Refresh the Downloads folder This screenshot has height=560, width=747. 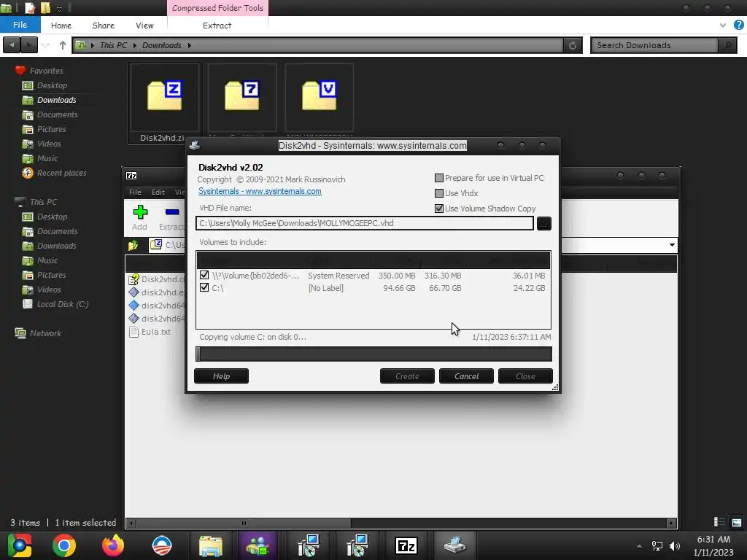click(573, 45)
